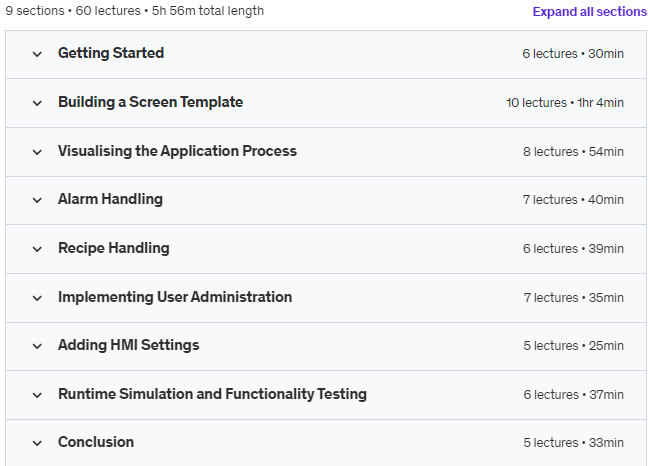Expand the Recipe Handling chevron
This screenshot has height=466, width=648.
tap(37, 249)
